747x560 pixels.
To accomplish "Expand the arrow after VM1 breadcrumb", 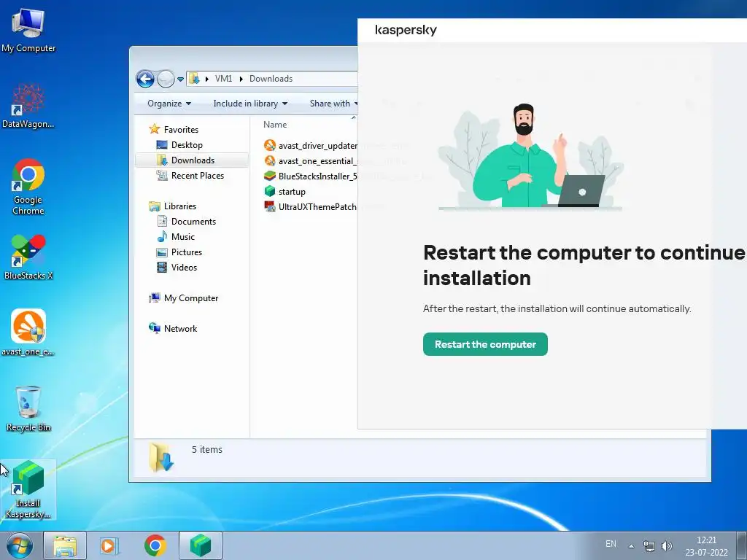I will [241, 79].
